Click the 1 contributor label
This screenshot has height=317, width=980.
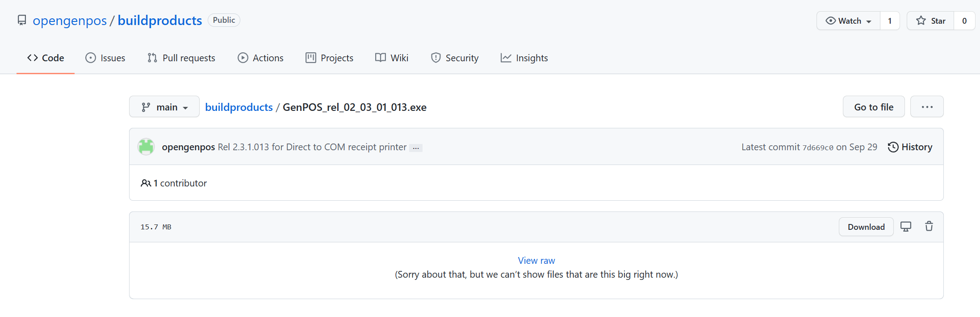coord(174,183)
